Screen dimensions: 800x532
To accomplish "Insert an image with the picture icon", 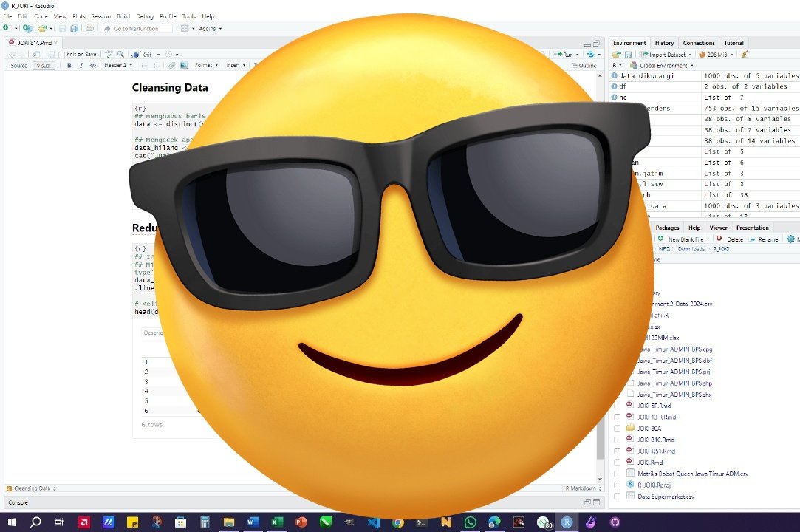I will (184, 65).
